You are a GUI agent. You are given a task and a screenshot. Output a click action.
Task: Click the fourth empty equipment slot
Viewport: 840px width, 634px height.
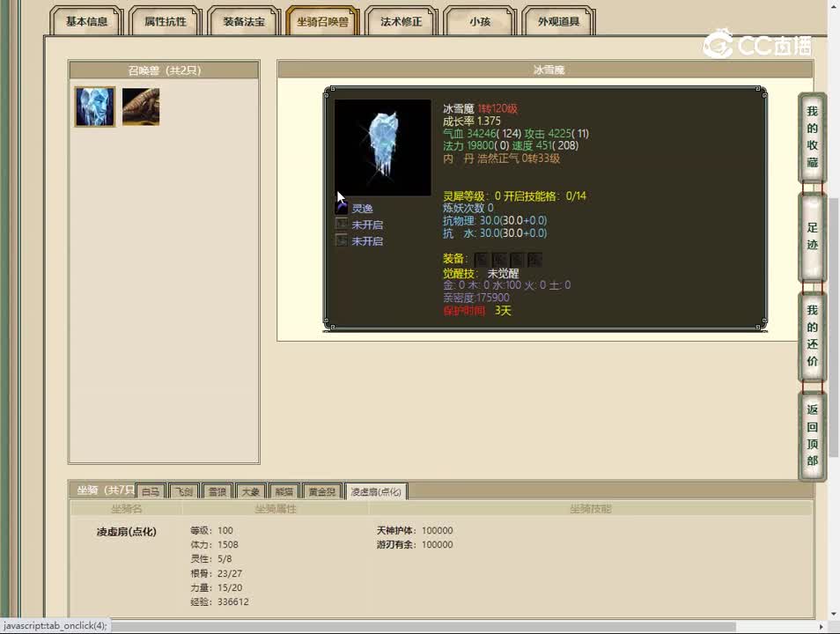(534, 260)
